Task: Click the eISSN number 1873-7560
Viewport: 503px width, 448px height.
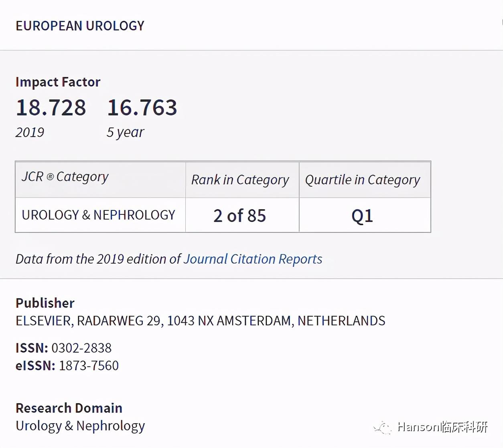Action: click(x=89, y=365)
